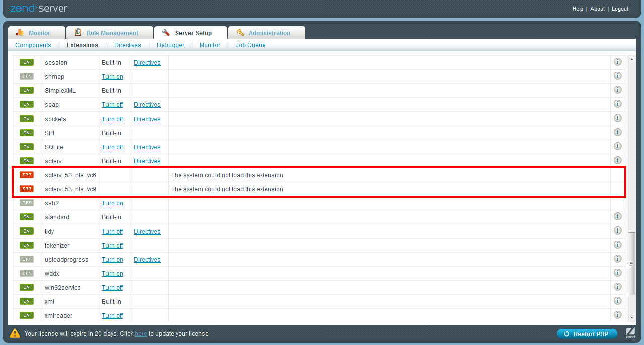Click Logout in the top-right corner
Viewport: 644px width, 345px height.
click(x=620, y=9)
